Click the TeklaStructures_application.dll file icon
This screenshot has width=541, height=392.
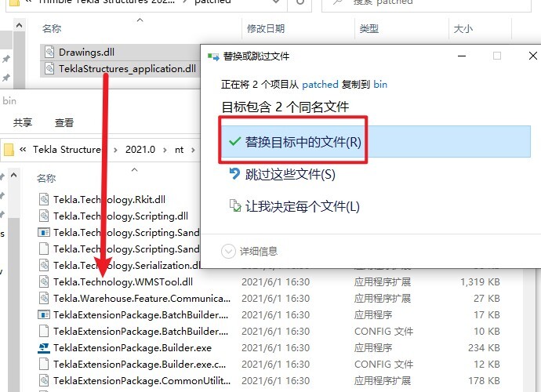pyautogui.click(x=49, y=68)
